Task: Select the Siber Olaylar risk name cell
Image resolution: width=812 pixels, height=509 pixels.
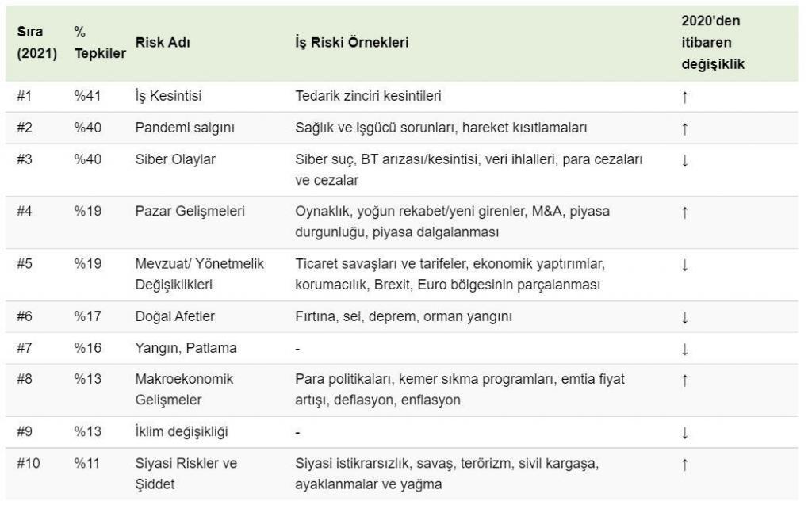Action: pos(175,159)
